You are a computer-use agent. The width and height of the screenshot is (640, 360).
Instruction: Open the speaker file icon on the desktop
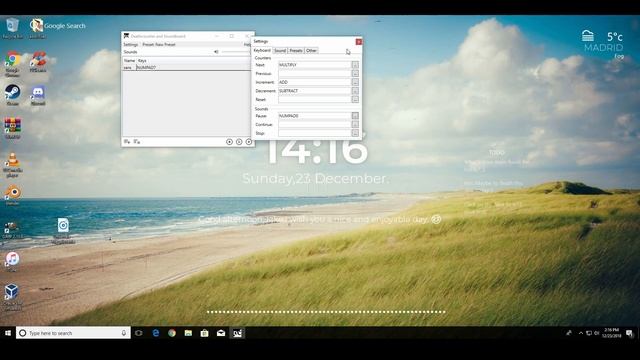click(63, 231)
